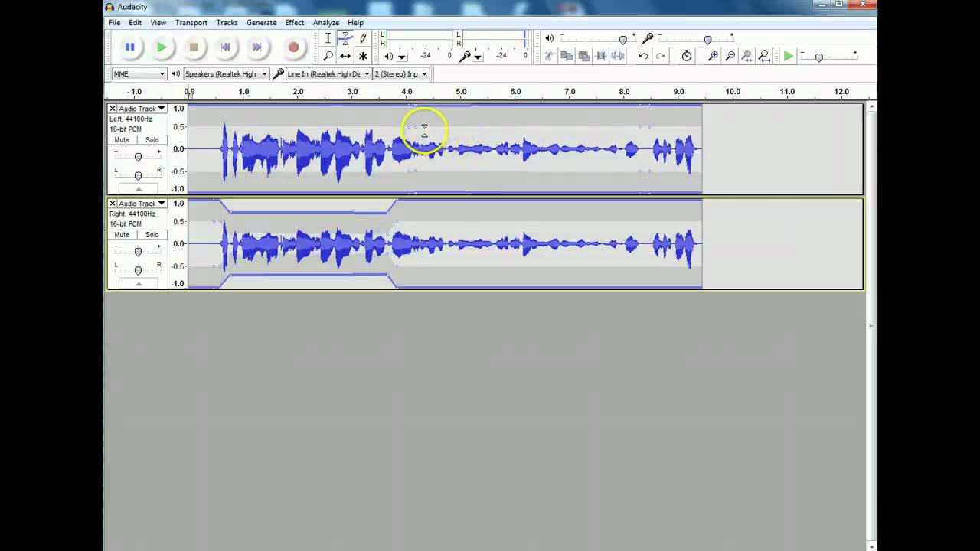Screen dimensions: 980x551
Task: Click the Trim audio icon
Action: [601, 56]
